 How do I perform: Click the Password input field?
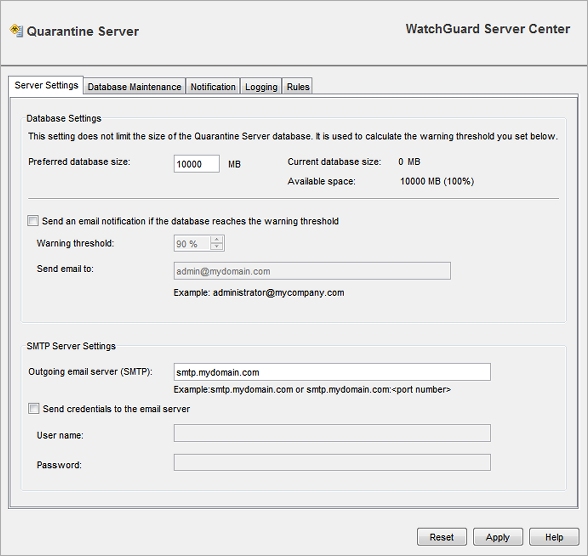[x=332, y=463]
